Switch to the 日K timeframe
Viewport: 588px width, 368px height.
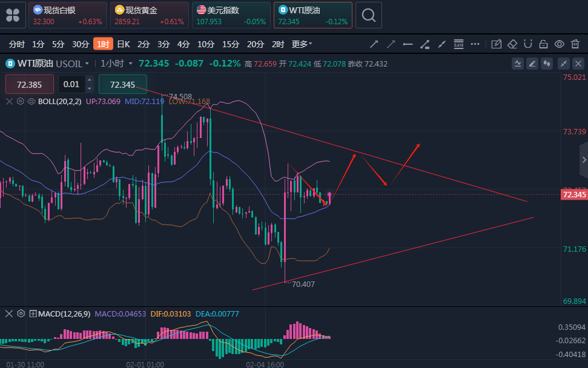[123, 44]
